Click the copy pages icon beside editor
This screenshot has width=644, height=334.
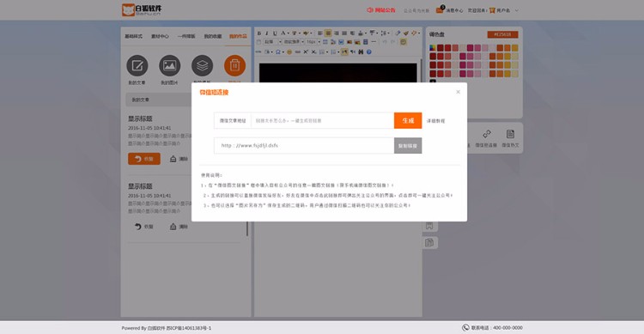pos(429,243)
